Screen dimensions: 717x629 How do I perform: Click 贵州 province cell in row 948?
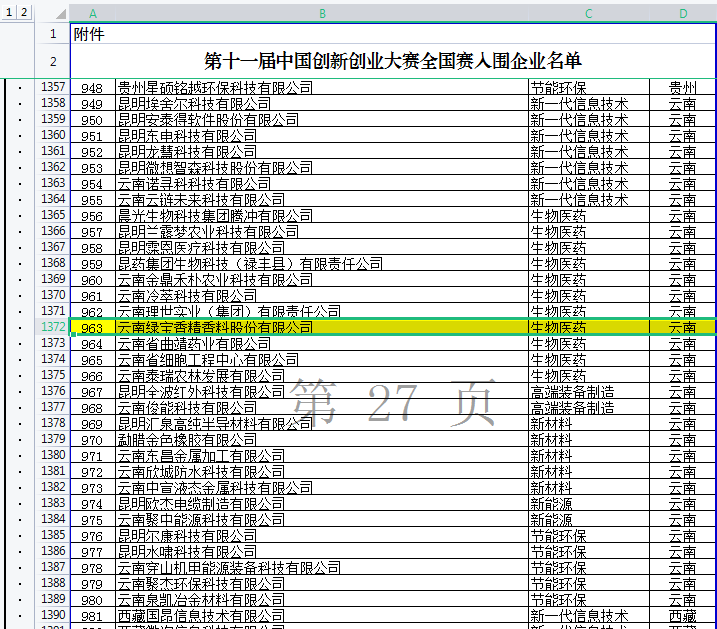coord(683,87)
